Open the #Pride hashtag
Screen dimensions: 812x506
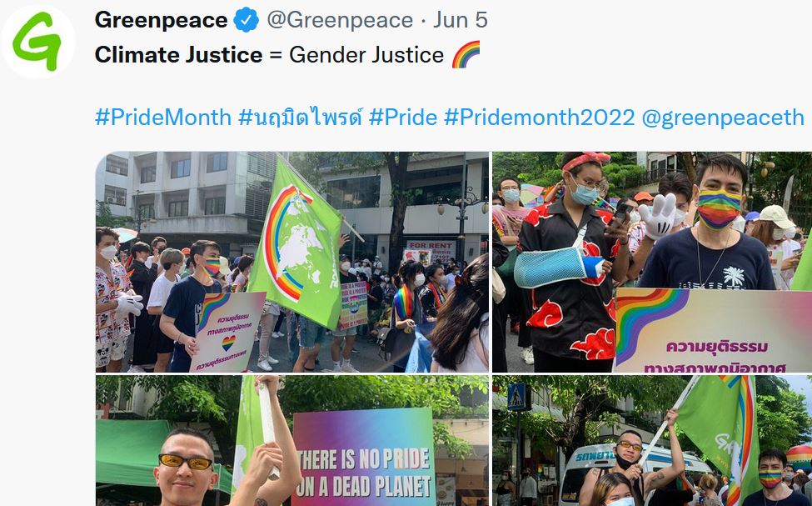403,118
